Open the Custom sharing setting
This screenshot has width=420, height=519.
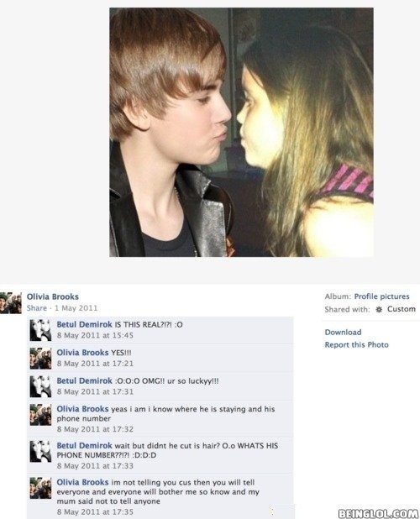(x=402, y=309)
